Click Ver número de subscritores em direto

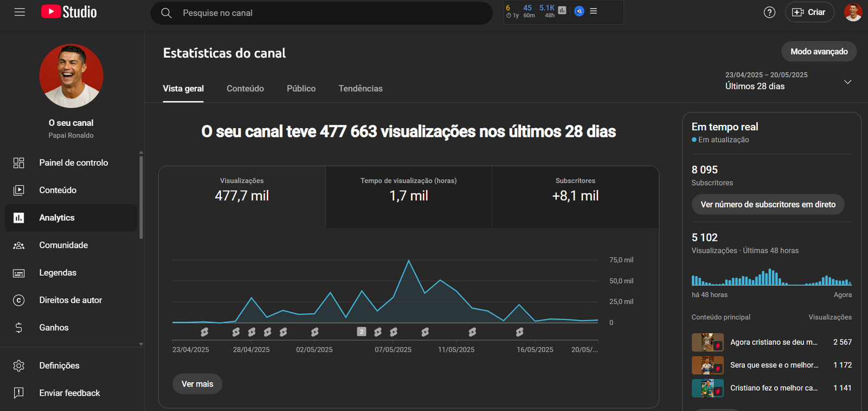click(768, 205)
